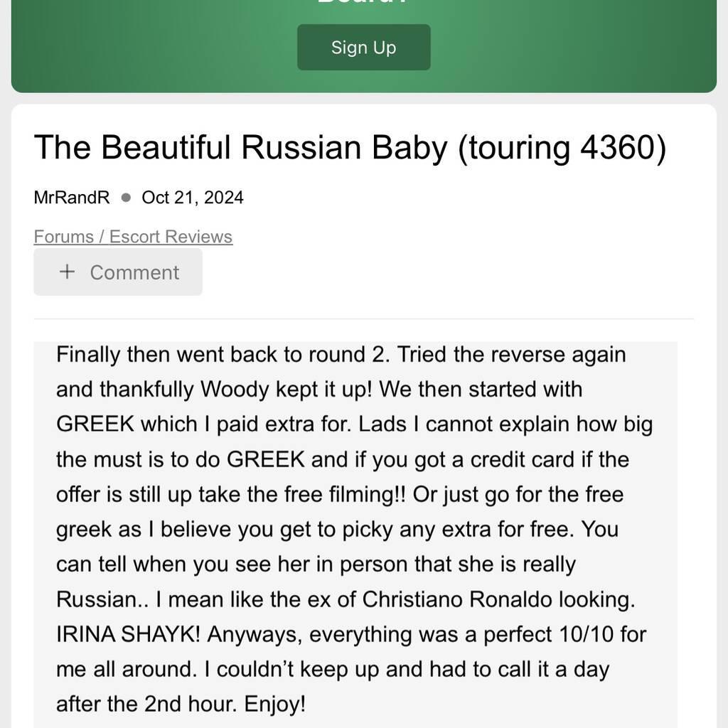Open the Forums breadcrumb link

click(x=63, y=237)
